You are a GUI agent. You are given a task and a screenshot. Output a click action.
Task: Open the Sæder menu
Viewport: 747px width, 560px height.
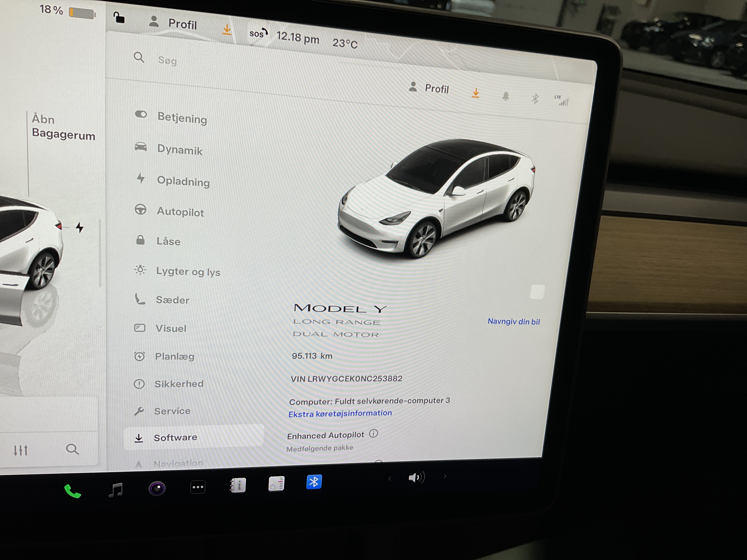[x=162, y=299]
